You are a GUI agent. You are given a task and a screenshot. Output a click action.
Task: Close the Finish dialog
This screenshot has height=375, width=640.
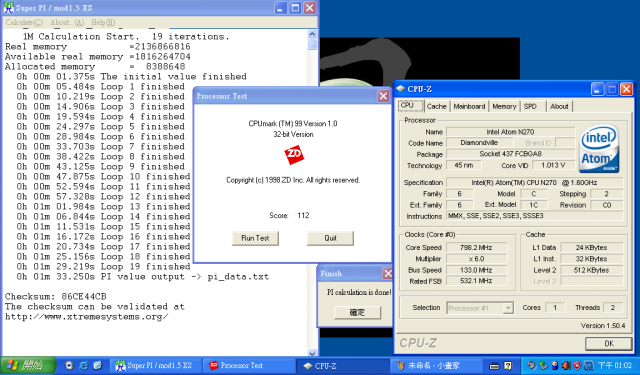(x=387, y=273)
